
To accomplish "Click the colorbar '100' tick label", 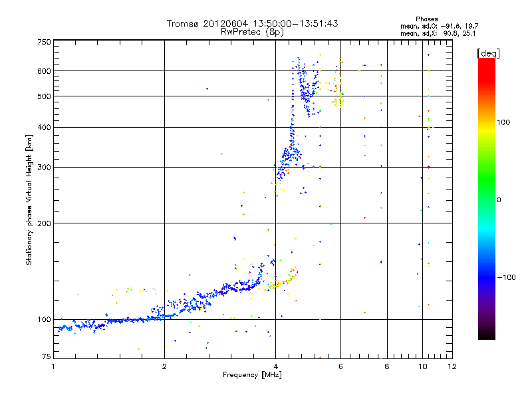I will [x=503, y=122].
